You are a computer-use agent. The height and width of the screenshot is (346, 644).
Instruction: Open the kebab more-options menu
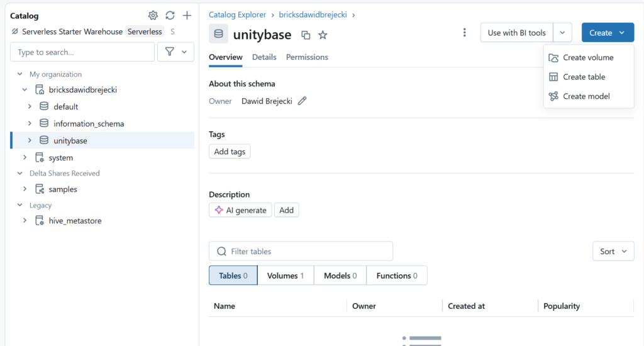point(464,33)
